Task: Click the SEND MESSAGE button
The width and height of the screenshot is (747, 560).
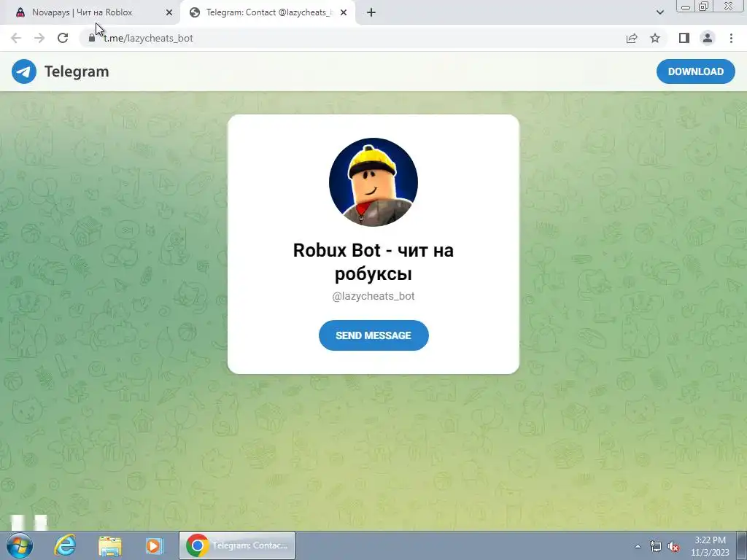Action: point(373,335)
